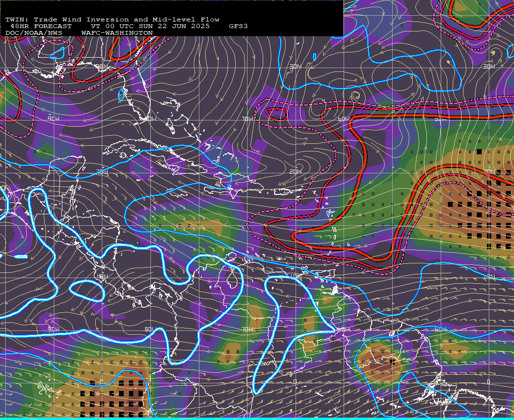Click the title 'TWIN: Trade Wind Inversion and Mid-level Flow'

coord(112,20)
